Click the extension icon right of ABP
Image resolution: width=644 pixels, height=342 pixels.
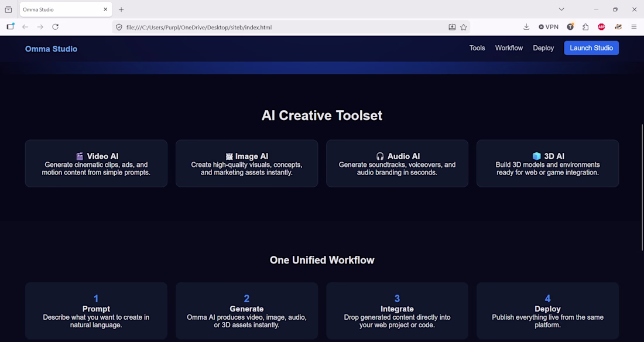point(618,27)
